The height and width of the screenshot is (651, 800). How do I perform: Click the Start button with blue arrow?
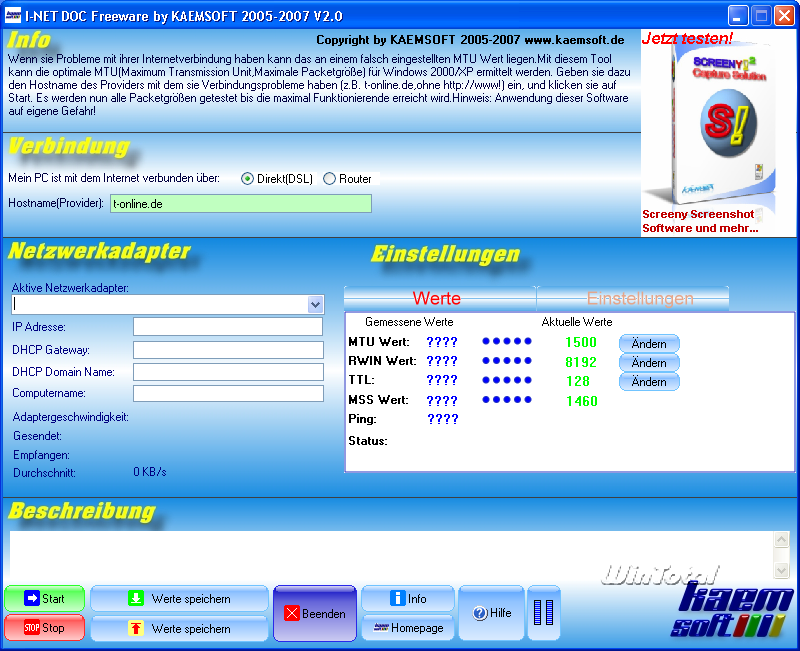(44, 598)
